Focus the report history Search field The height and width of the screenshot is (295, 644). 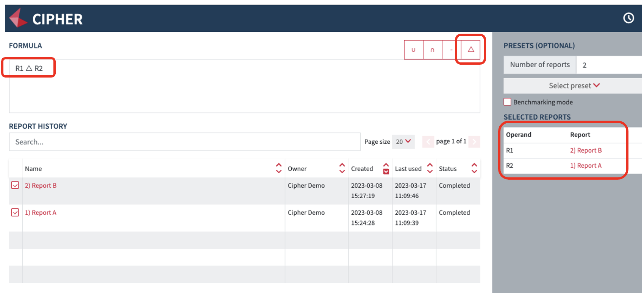[x=184, y=142]
